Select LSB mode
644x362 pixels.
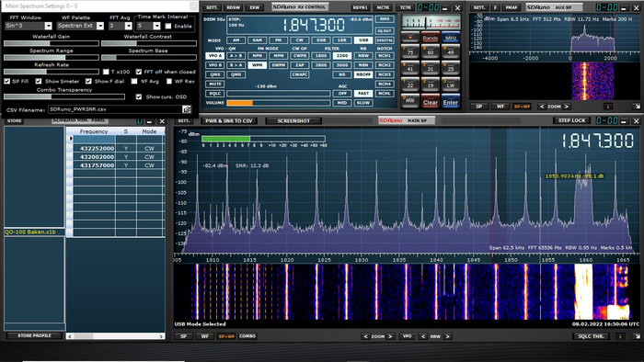coord(342,40)
